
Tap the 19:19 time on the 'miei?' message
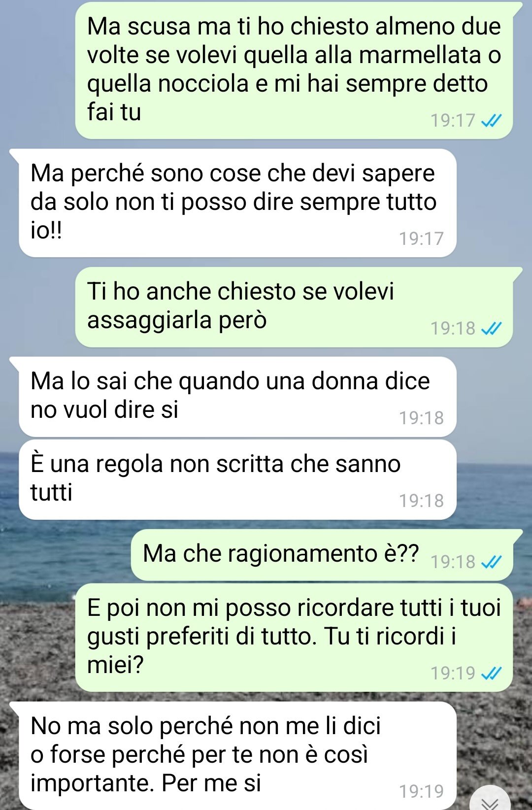tap(453, 674)
